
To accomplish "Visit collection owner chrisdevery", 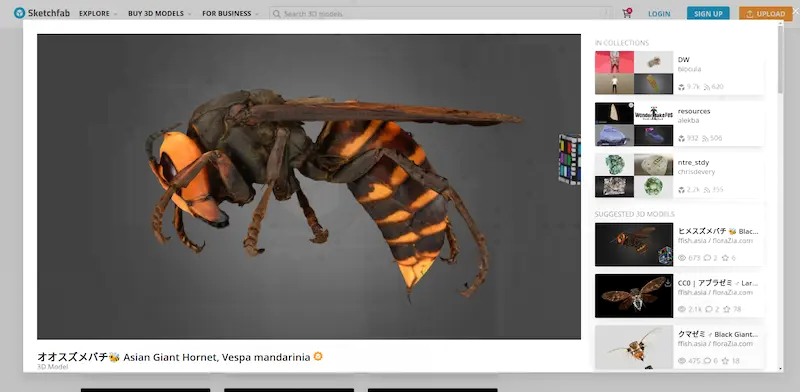I will click(x=696, y=172).
